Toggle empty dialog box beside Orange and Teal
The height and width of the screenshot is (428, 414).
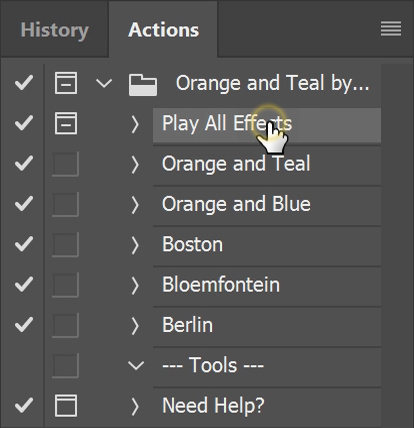pos(66,164)
